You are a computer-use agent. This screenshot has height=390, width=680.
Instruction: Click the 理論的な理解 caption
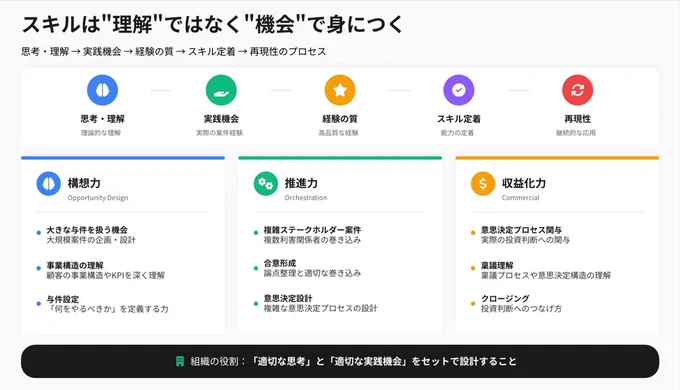tap(101, 133)
